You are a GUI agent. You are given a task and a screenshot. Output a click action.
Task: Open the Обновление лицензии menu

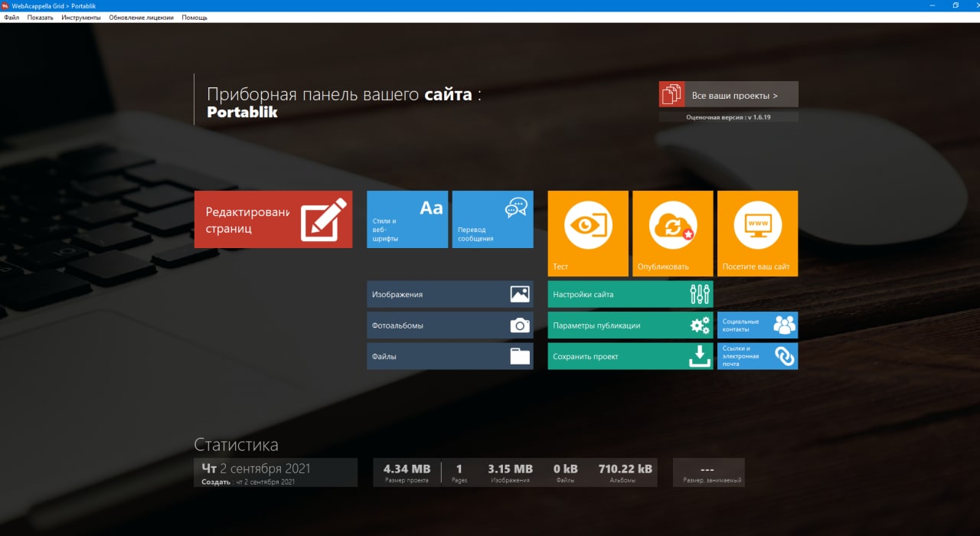[141, 17]
